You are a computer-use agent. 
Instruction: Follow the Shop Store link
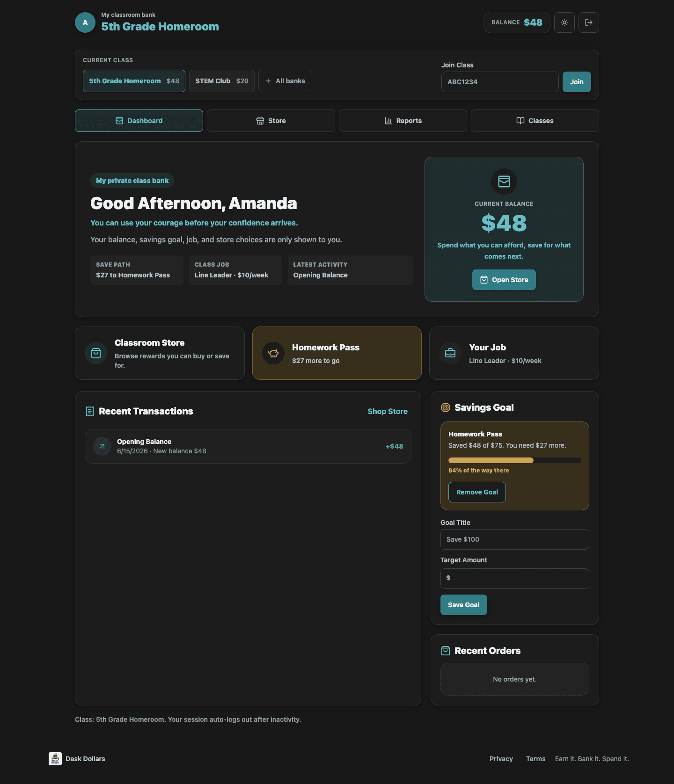(388, 411)
